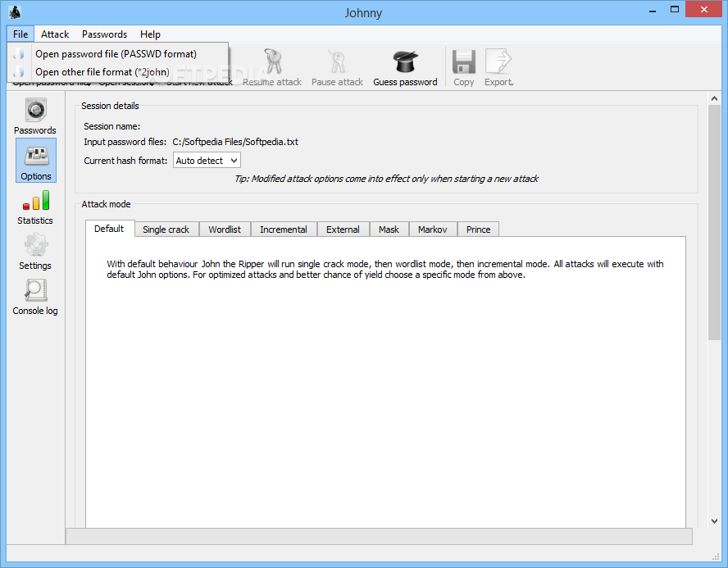
Task: Select the Options sidebar icon
Action: [x=36, y=160]
